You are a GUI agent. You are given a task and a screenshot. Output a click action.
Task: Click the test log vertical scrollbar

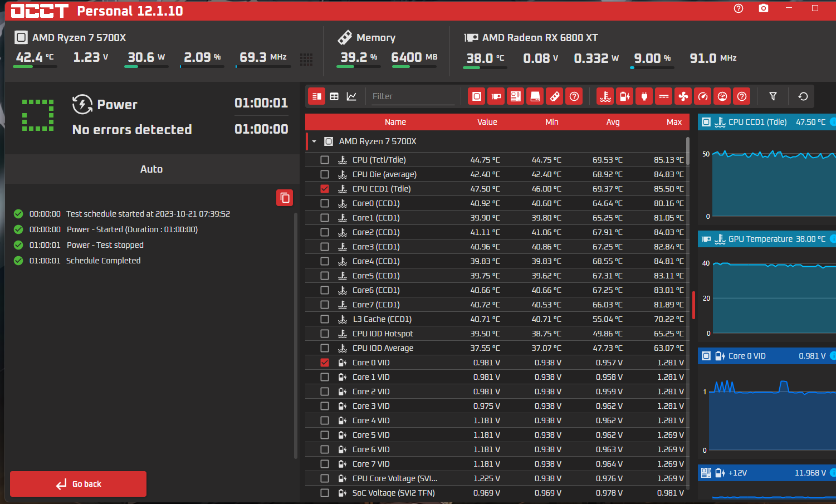[296, 335]
